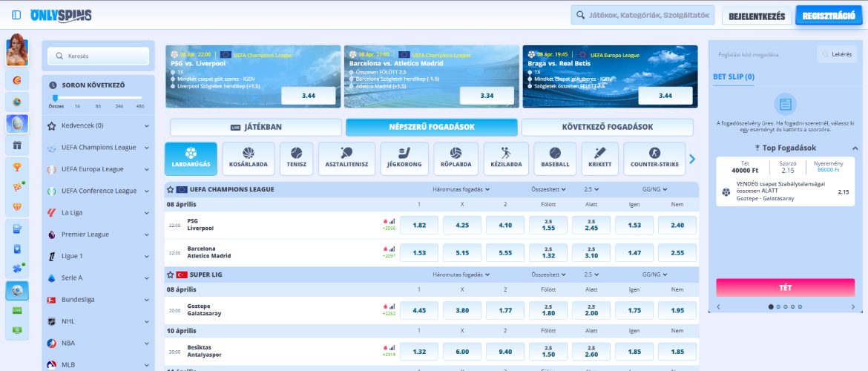This screenshot has height=371, width=868.
Task: Open the green LIVE betting sidebar icon
Action: [x=17, y=310]
